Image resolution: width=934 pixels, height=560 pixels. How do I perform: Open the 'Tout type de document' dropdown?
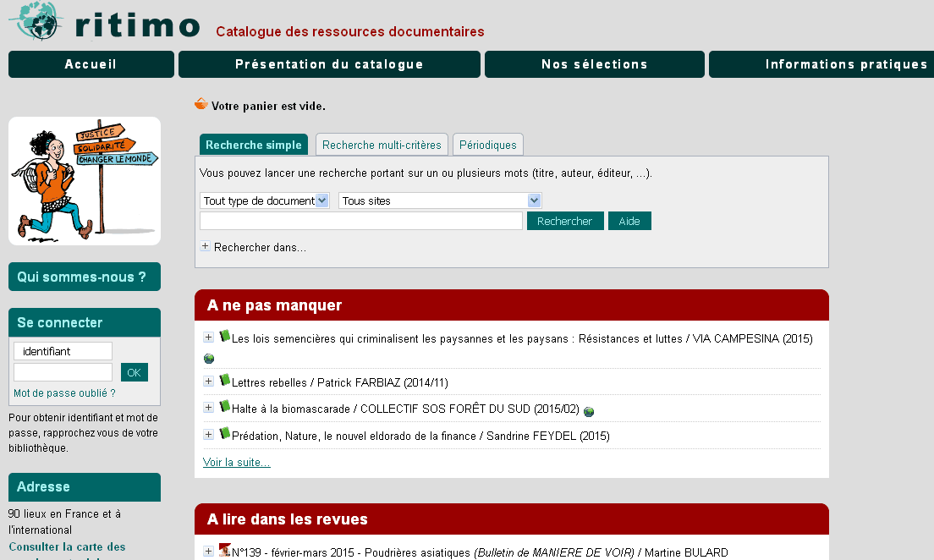(265, 200)
